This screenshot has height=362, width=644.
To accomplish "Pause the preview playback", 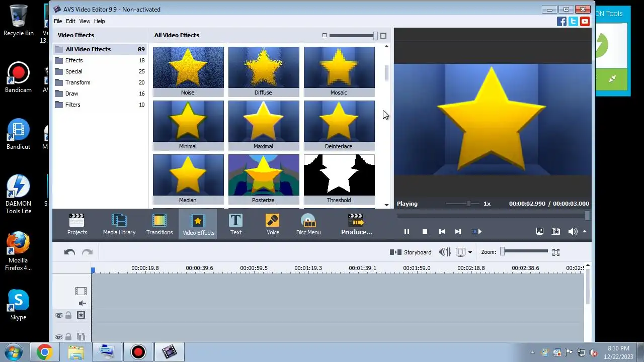I will (x=407, y=232).
